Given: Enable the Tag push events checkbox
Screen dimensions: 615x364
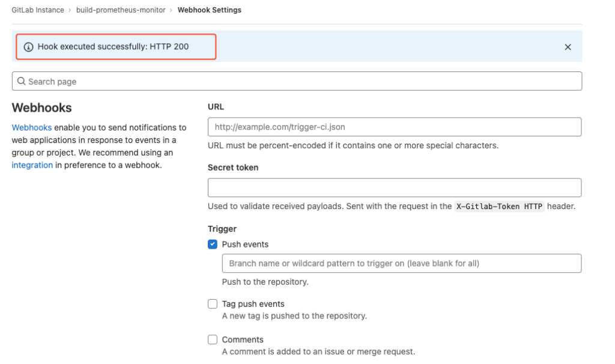Looking at the screenshot, I should pos(213,303).
